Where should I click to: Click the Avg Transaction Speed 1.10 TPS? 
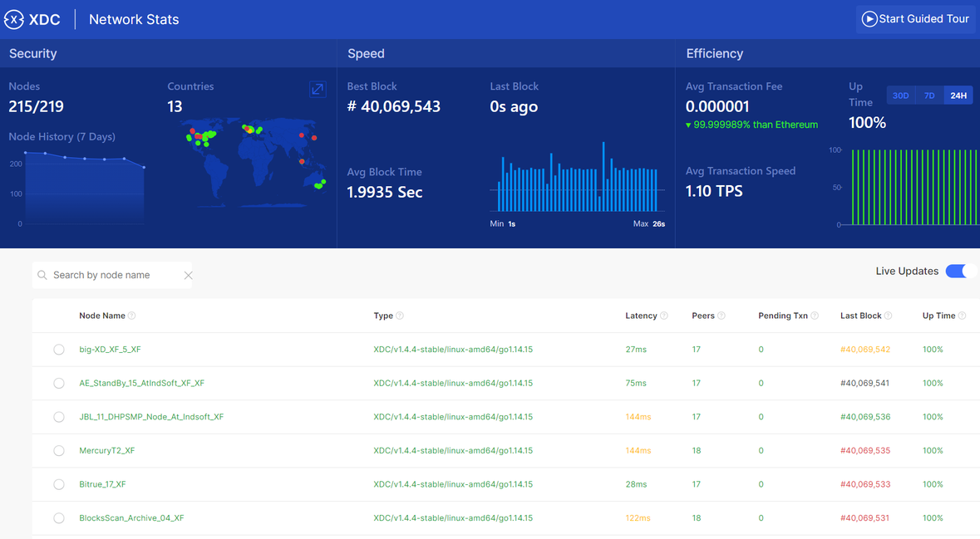pyautogui.click(x=714, y=191)
